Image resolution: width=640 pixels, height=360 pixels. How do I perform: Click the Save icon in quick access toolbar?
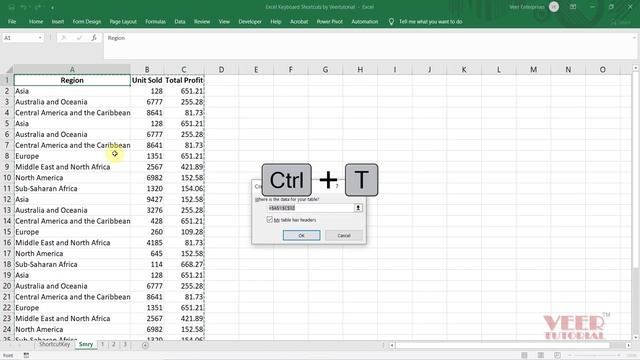[x=11, y=7]
